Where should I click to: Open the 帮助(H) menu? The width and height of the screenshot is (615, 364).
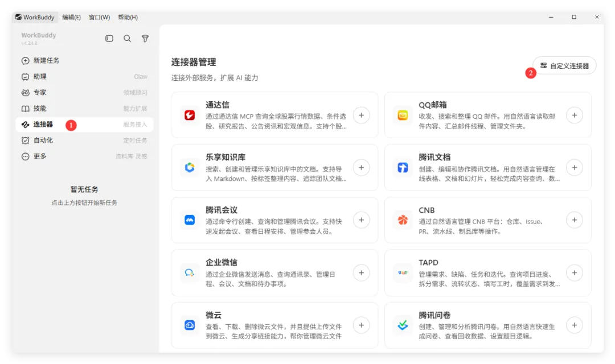click(x=128, y=17)
